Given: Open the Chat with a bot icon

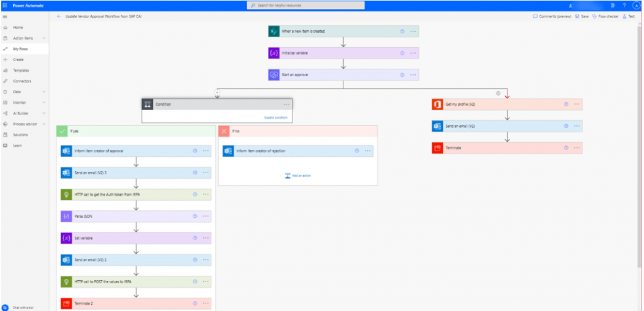Looking at the screenshot, I should [5, 308].
